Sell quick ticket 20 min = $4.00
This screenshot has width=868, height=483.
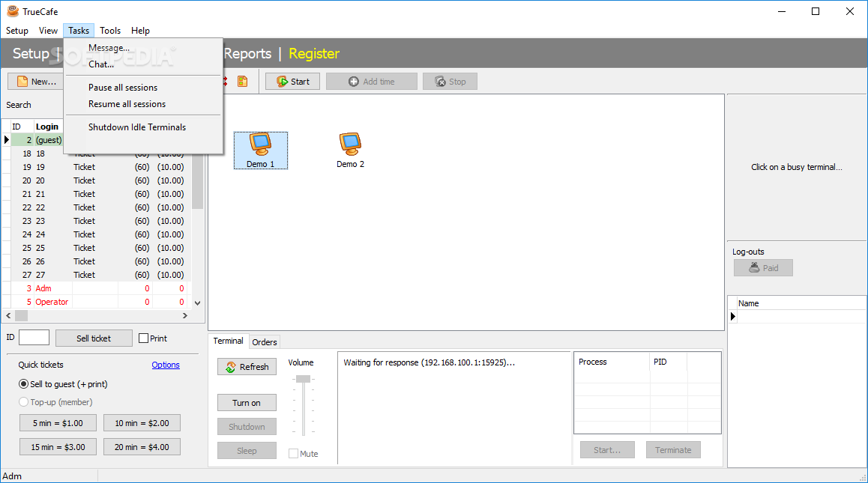coord(142,446)
